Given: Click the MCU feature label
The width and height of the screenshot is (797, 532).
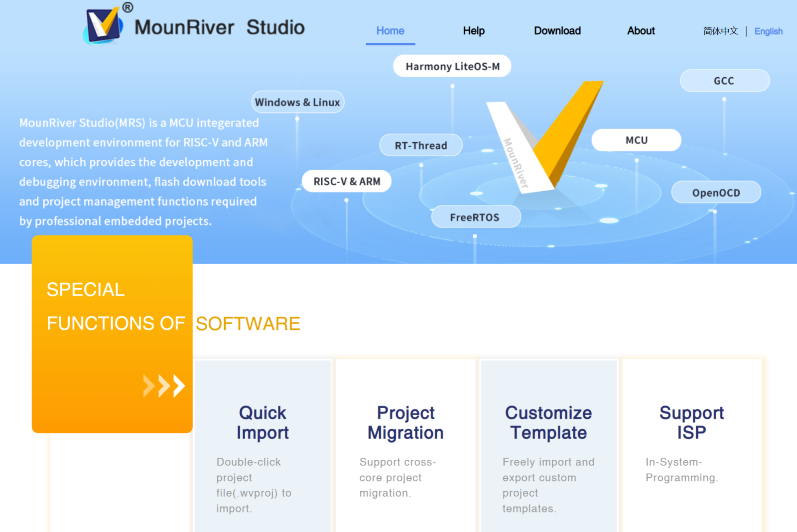Looking at the screenshot, I should coord(636,140).
